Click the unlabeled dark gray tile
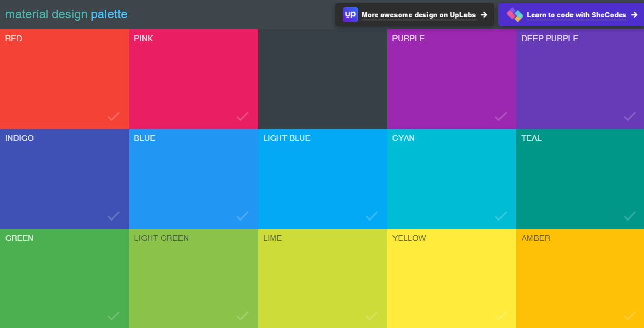644x328 pixels. (323, 79)
